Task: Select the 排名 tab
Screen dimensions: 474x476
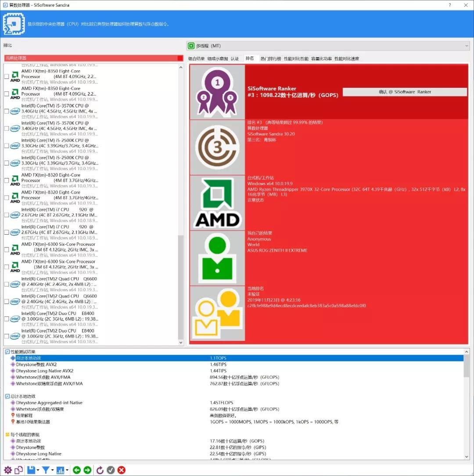Action: 250,58
